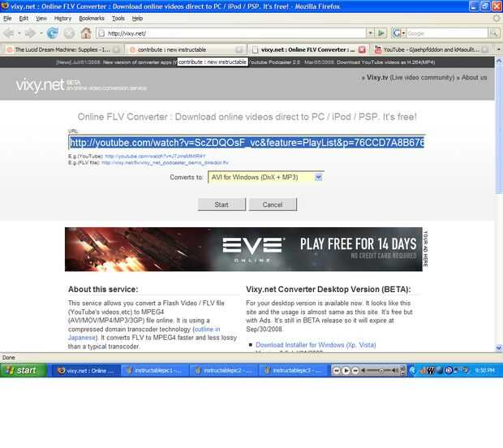Image resolution: width=503 pixels, height=448 pixels.
Task: Click the magnifier search button
Action: point(494,33)
